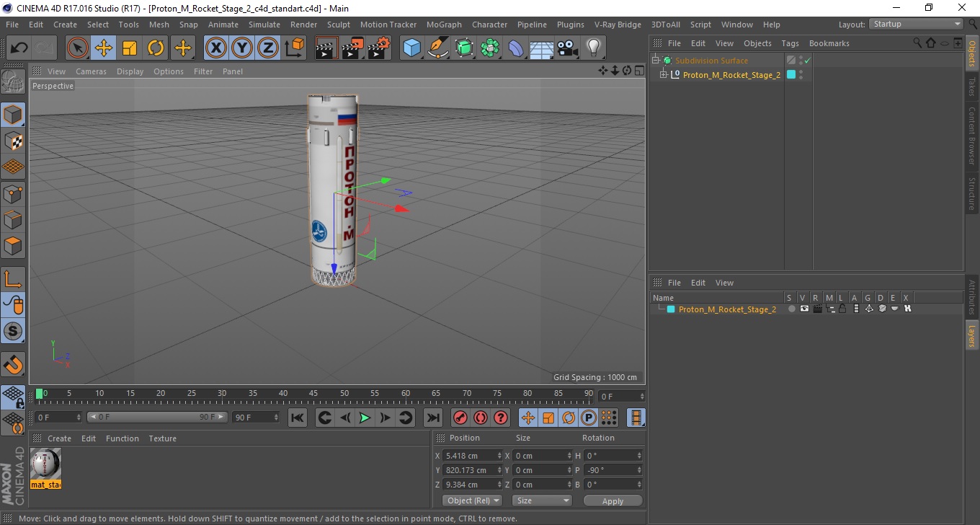Screen dimensions: 980x525
Task: Click the Apply button
Action: [612, 500]
